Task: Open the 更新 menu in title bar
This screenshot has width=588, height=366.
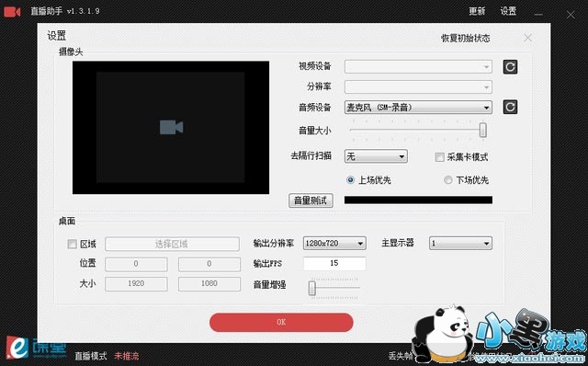Action: click(477, 11)
